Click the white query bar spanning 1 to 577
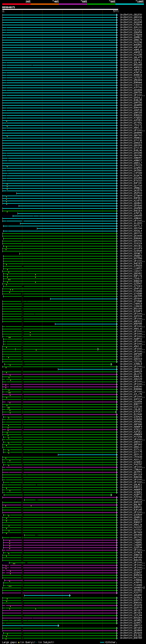This screenshot has width=146, height=644. click(60, 10)
